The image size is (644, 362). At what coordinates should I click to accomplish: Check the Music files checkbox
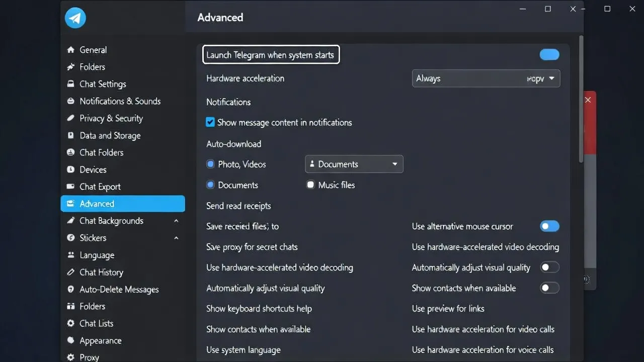pyautogui.click(x=310, y=185)
